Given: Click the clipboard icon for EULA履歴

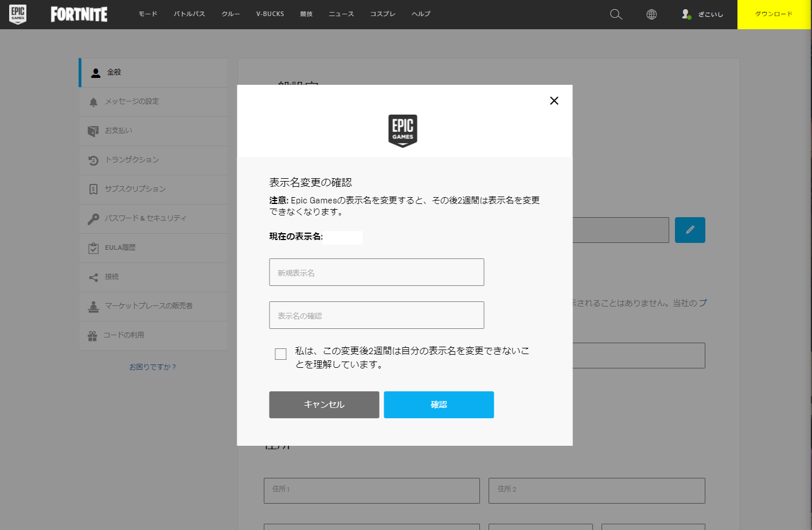Looking at the screenshot, I should click(93, 248).
